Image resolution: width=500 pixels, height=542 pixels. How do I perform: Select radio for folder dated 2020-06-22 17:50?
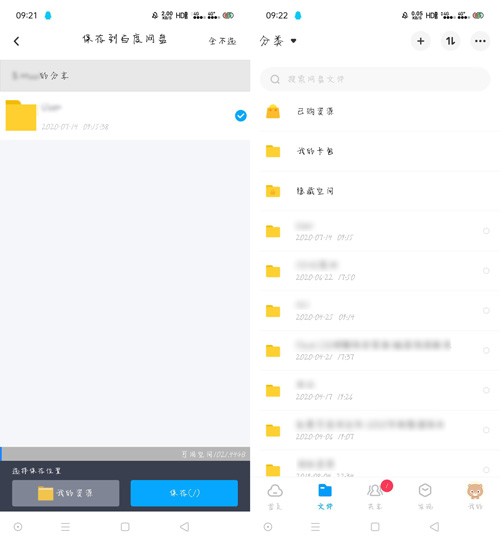click(486, 271)
